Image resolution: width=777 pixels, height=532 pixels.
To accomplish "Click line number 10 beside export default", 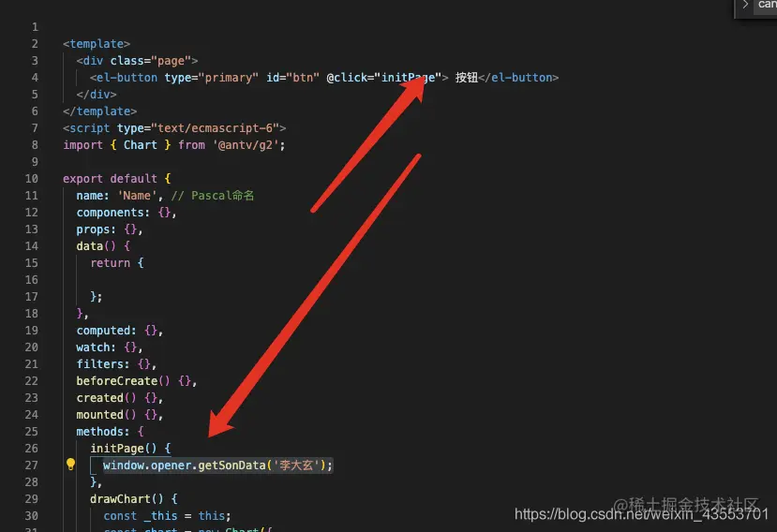I will pos(31,178).
